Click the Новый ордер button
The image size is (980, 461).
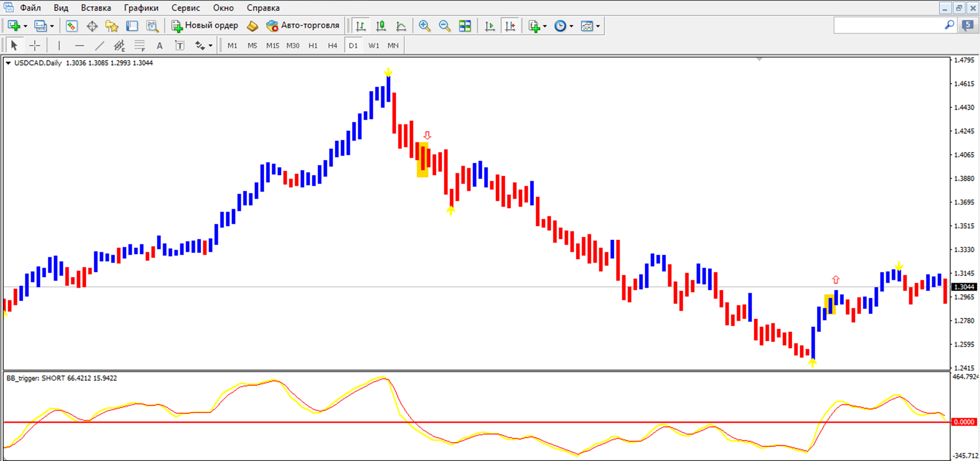pos(205,26)
